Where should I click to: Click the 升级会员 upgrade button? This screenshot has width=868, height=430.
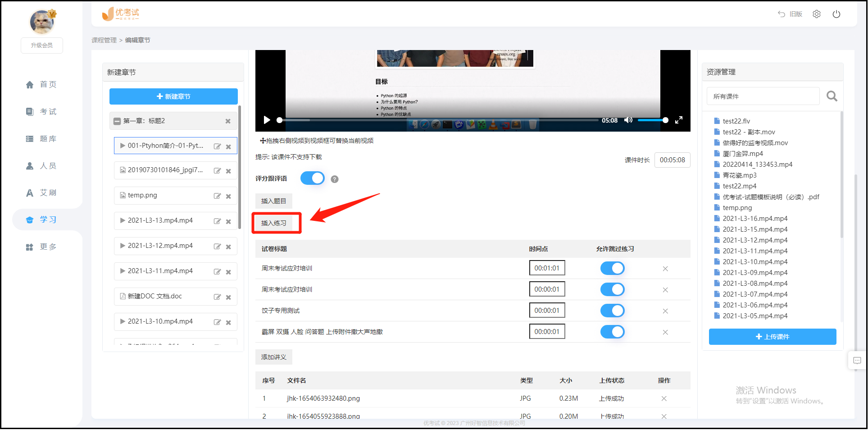point(42,45)
